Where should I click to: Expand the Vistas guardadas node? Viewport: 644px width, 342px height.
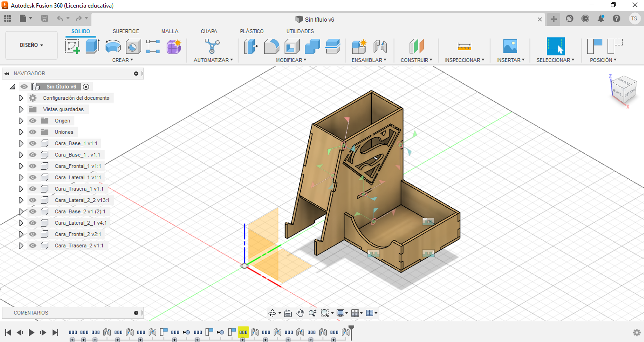pyautogui.click(x=21, y=109)
